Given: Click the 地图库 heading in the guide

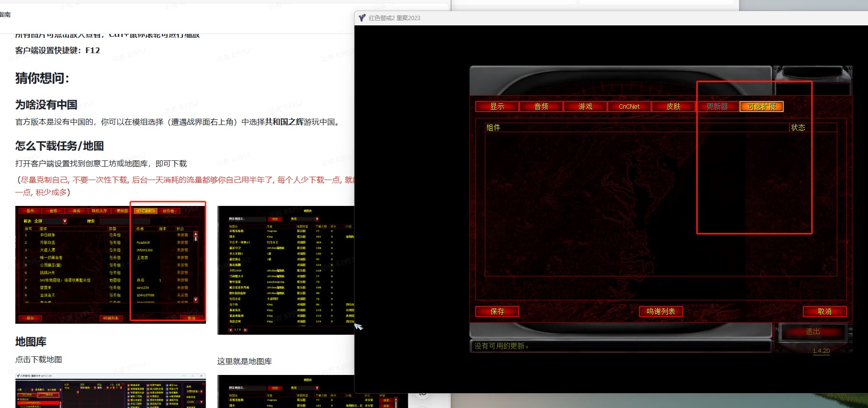Looking at the screenshot, I should pyautogui.click(x=31, y=341).
